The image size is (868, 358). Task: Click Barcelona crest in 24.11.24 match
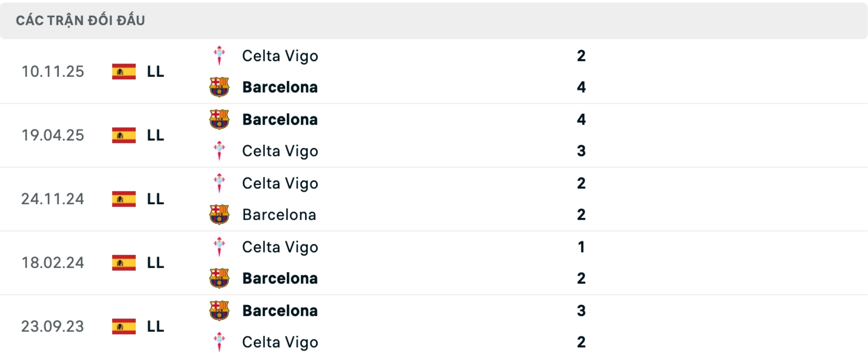coord(219,215)
